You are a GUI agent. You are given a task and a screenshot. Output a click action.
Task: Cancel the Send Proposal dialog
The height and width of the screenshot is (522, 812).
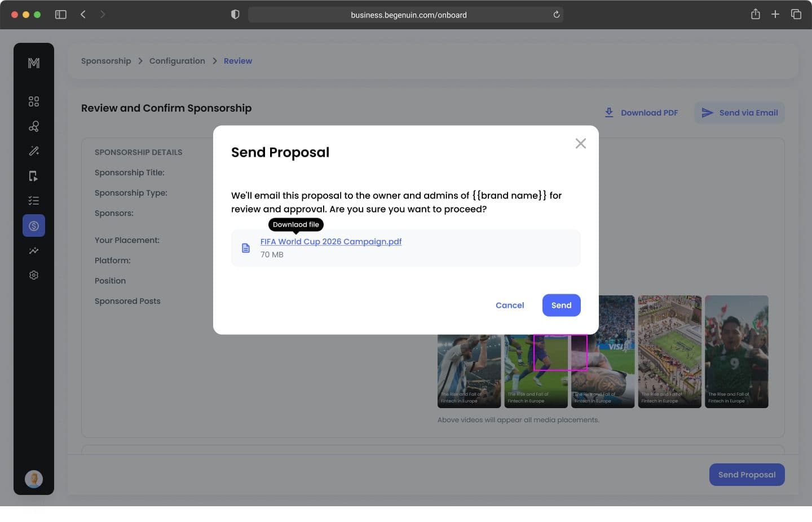[510, 305]
